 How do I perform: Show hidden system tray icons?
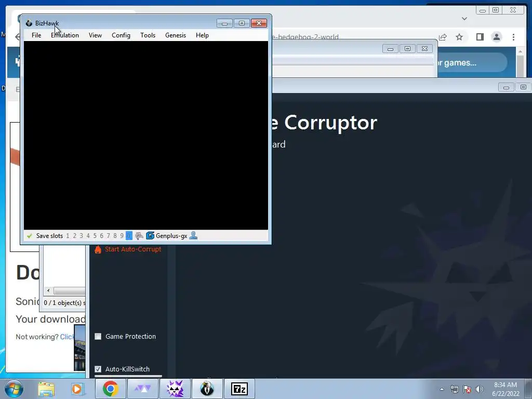tap(442, 389)
